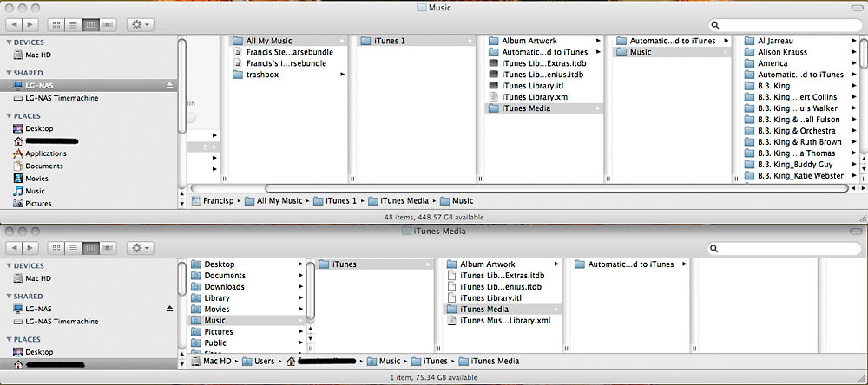Open Action gear menu in Music window
Screen dimensions: 868x385
140,24
